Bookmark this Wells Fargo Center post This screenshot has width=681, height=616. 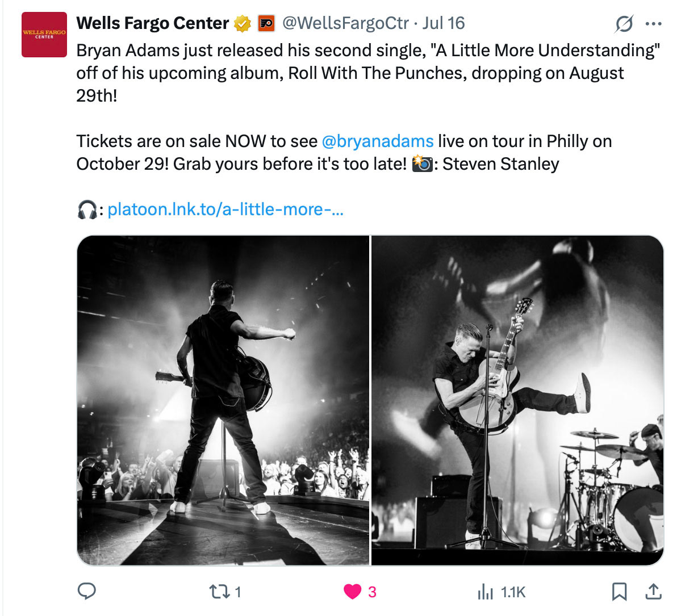619,592
